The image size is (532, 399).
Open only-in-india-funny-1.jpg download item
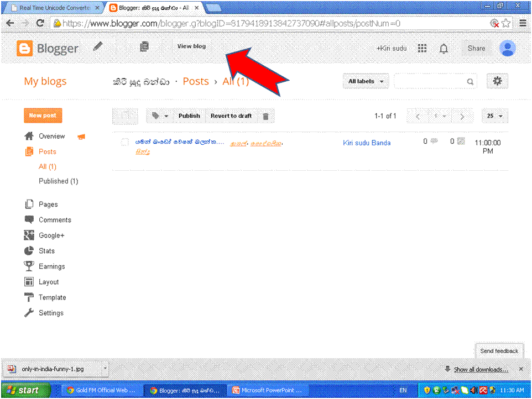(x=53, y=369)
